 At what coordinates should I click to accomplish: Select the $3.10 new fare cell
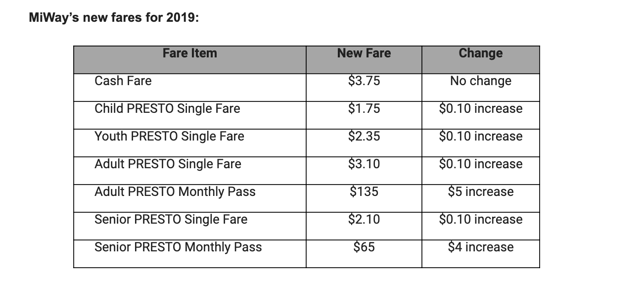point(364,164)
